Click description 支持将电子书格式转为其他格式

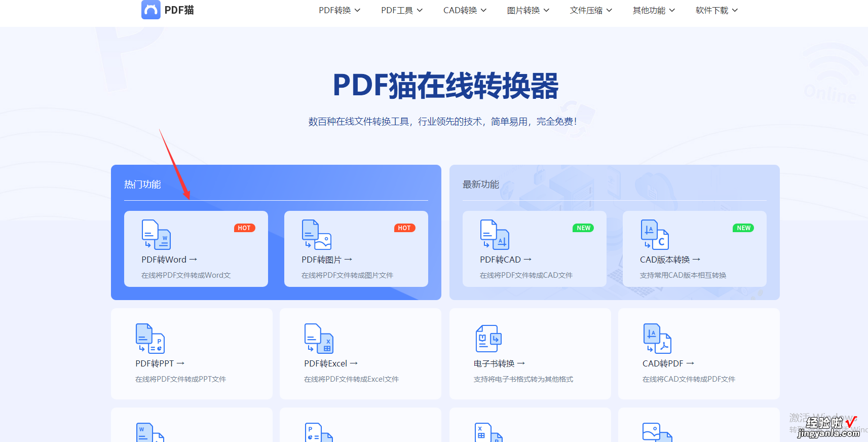point(523,379)
